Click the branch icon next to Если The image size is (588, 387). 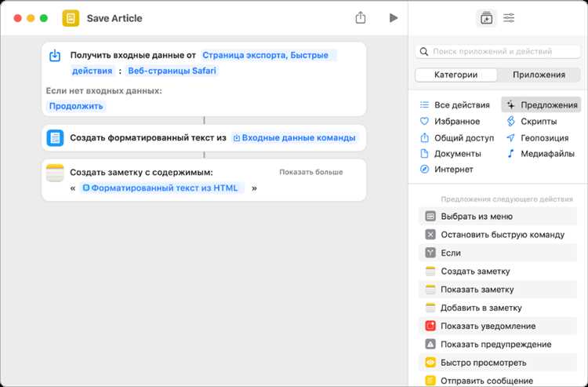(430, 253)
